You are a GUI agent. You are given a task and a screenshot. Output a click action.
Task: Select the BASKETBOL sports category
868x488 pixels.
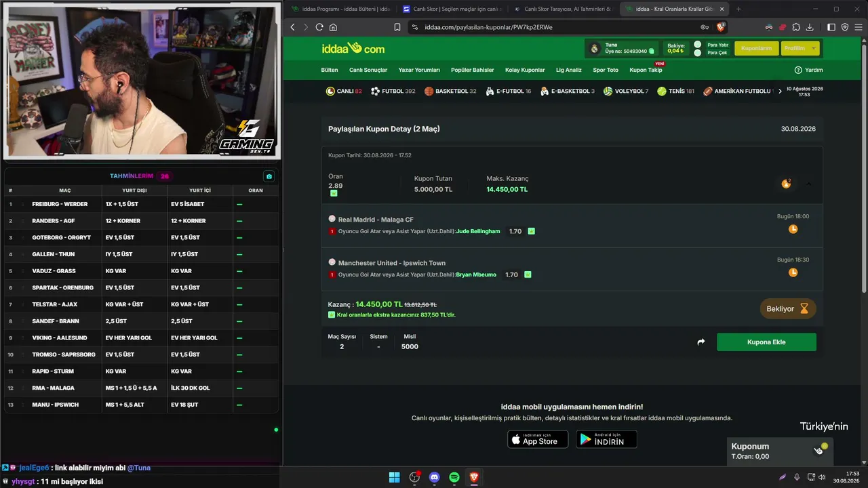[x=450, y=91]
